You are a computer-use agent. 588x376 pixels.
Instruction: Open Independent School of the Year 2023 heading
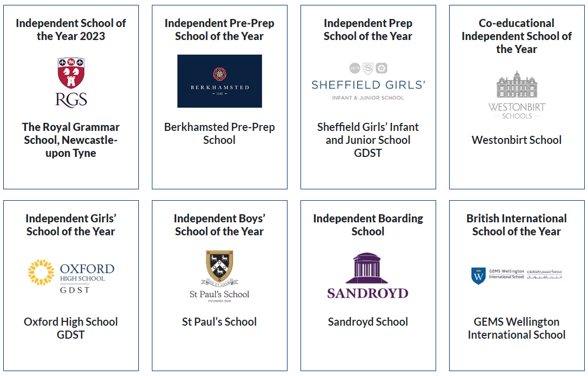tap(71, 30)
